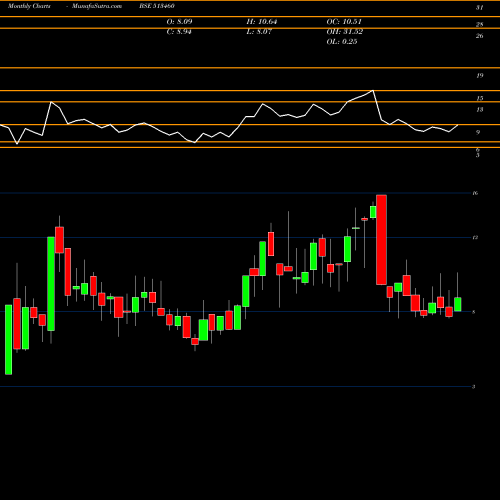Click the indicator axis label 28
The width and height of the screenshot is (500, 500).
479,24
